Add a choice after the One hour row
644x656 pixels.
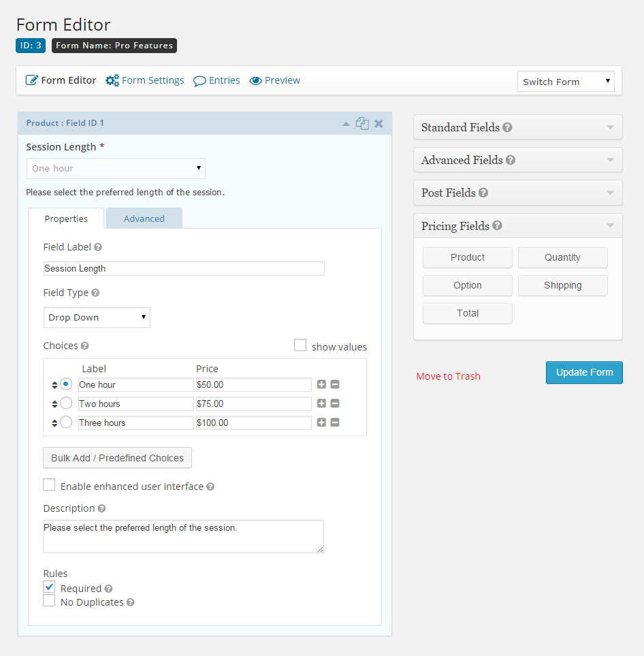[x=321, y=384]
